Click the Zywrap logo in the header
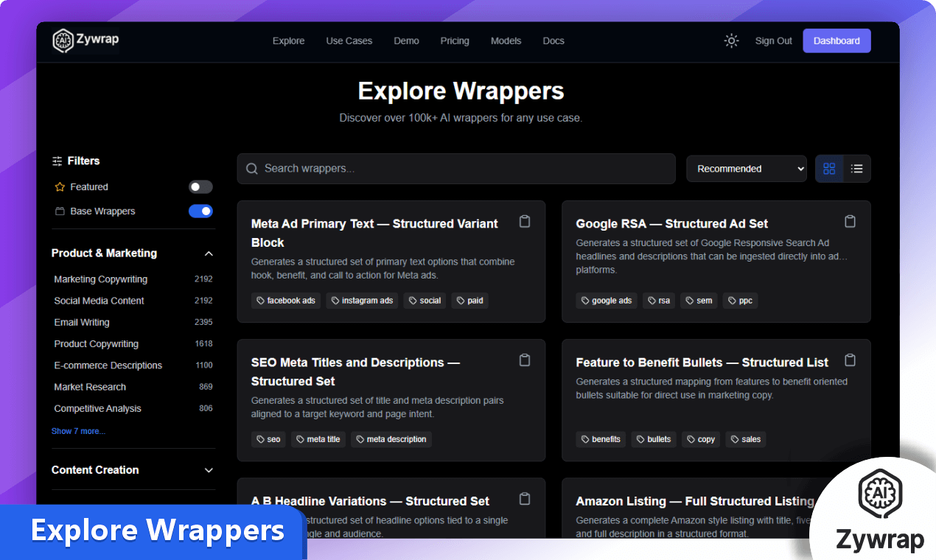The width and height of the screenshot is (936, 560). pos(84,41)
